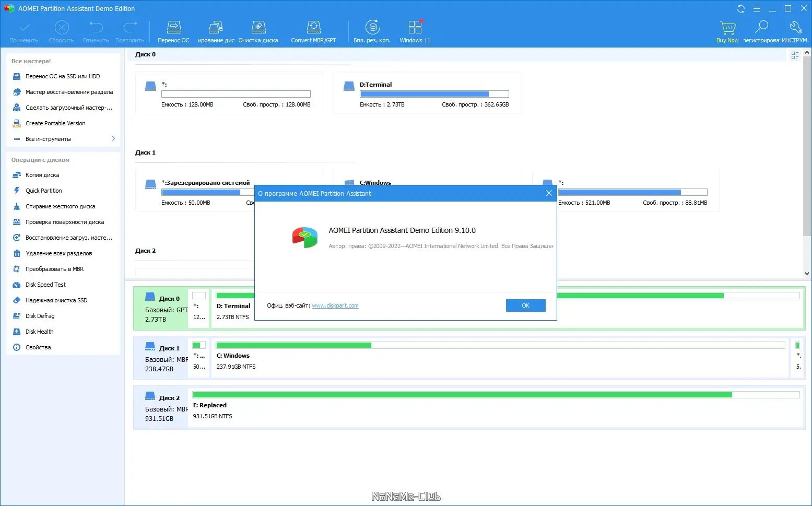Open Мастер восстановления раздела wizard
This screenshot has height=506, width=812.
click(63, 92)
